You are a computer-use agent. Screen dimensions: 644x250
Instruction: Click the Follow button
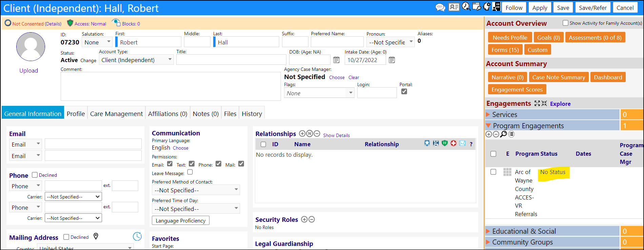[x=514, y=7]
